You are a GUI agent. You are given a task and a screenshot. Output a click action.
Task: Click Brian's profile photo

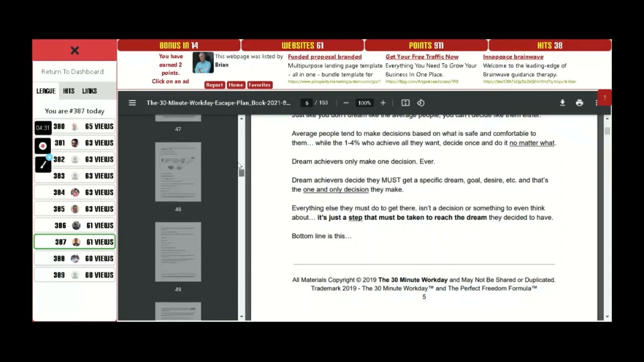[203, 63]
